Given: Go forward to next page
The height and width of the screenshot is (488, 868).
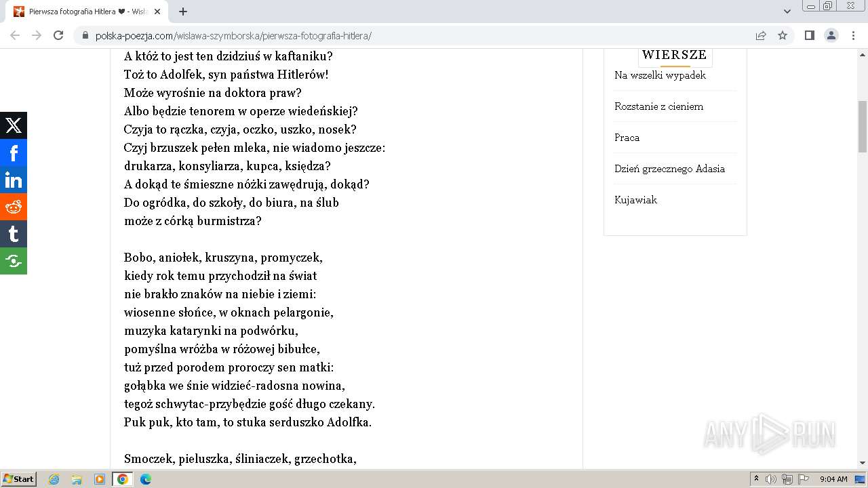Looking at the screenshot, I should pos(37,35).
